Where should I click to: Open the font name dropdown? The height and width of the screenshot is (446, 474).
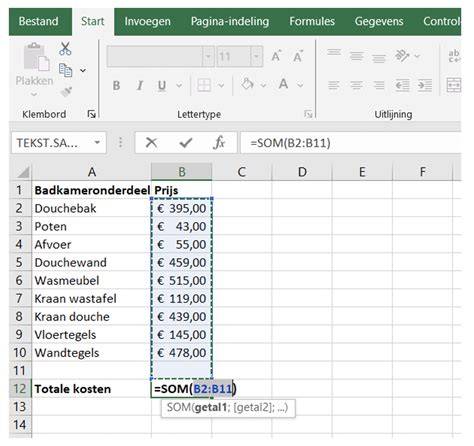(208, 56)
